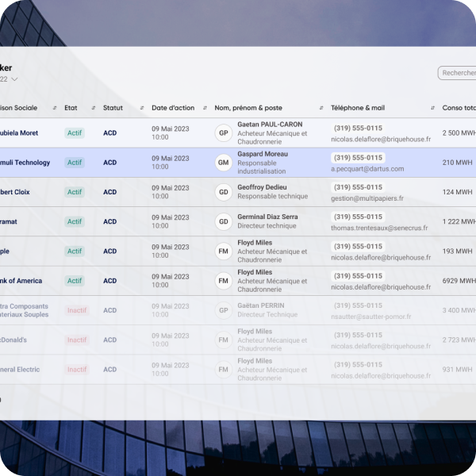The image size is (476, 476).
Task: Sort by Date d'action using its icon
Action: 205,108
